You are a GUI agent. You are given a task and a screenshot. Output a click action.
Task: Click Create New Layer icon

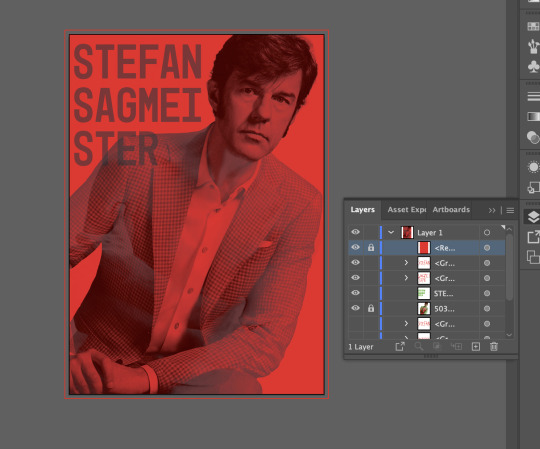pyautogui.click(x=476, y=346)
